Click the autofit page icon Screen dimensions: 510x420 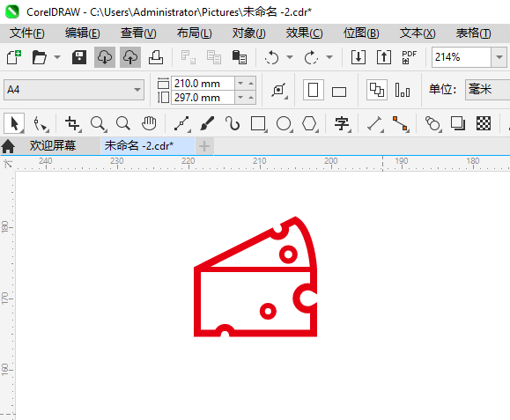tap(278, 90)
